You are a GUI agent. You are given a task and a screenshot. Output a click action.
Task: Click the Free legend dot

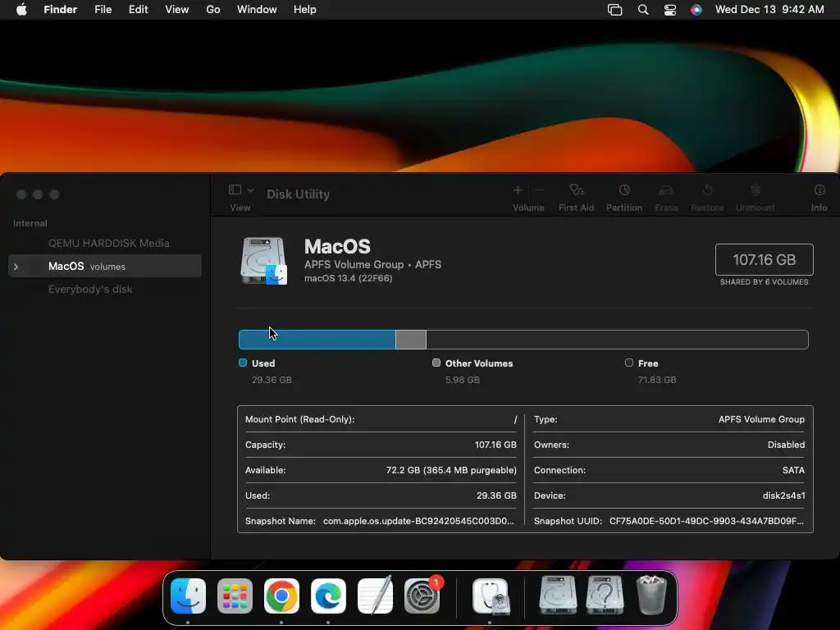[x=629, y=363]
